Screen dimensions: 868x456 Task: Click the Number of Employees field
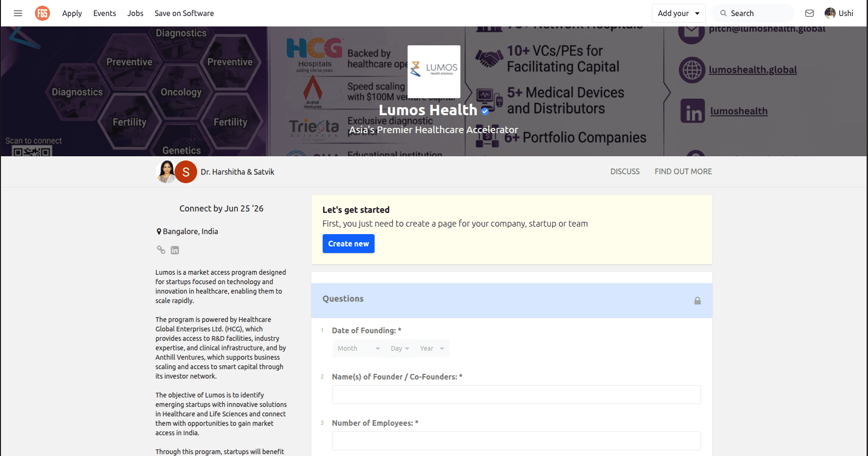tap(517, 441)
